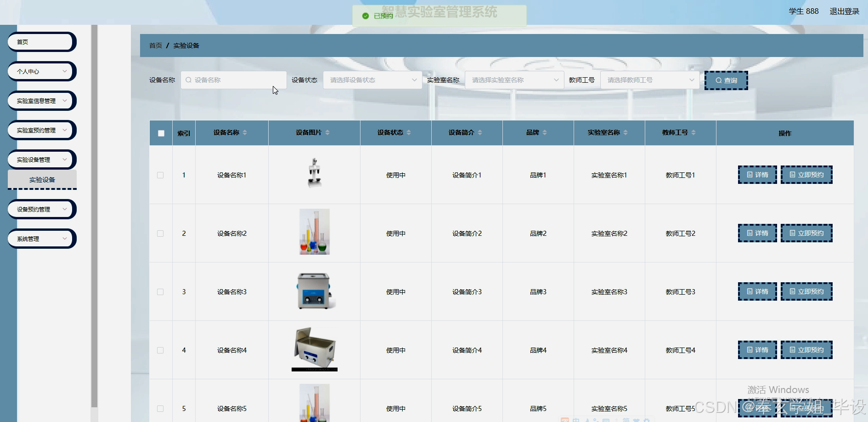
Task: Check the checkbox for 设备名称4 row
Action: tap(160, 350)
